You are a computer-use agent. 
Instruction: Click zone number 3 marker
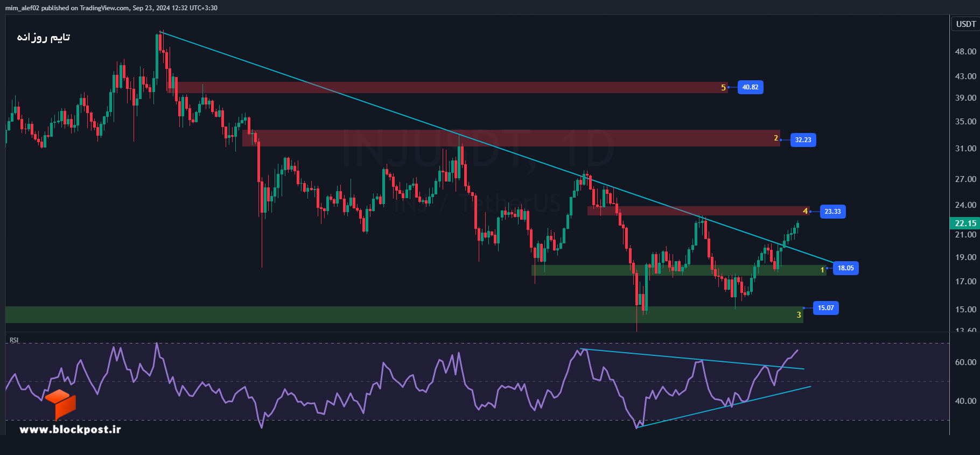799,315
